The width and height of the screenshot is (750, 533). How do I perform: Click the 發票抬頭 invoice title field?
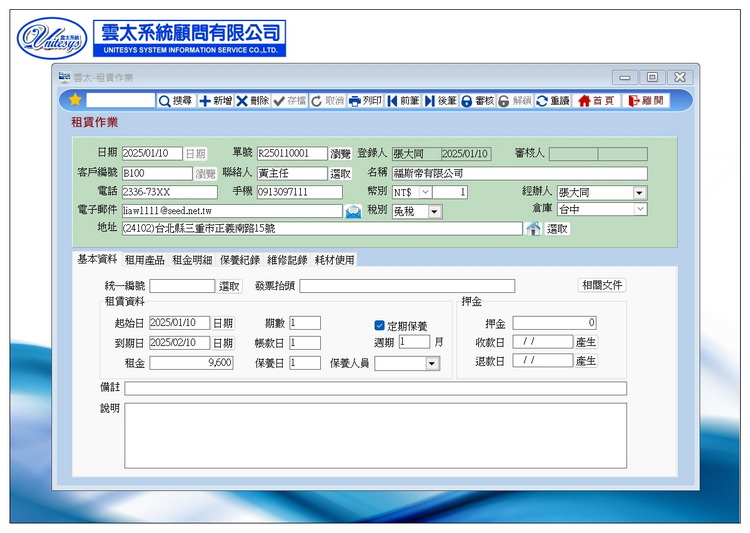coord(407,286)
